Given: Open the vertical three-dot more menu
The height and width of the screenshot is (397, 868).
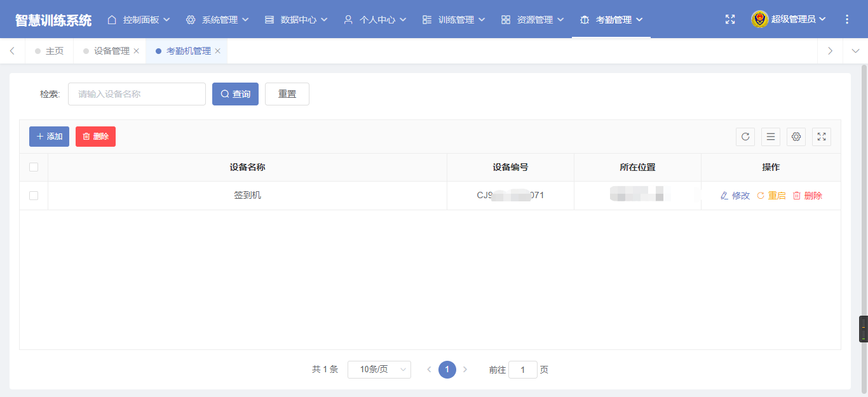Looking at the screenshot, I should click(846, 20).
